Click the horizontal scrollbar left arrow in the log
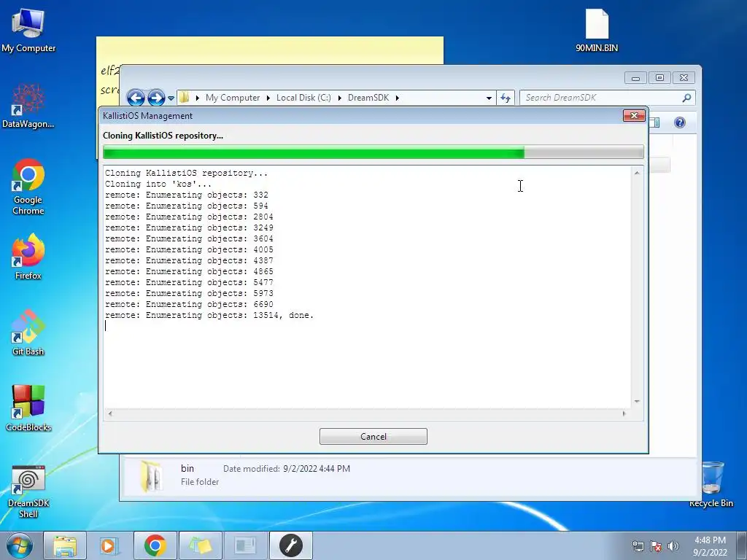 click(x=110, y=413)
